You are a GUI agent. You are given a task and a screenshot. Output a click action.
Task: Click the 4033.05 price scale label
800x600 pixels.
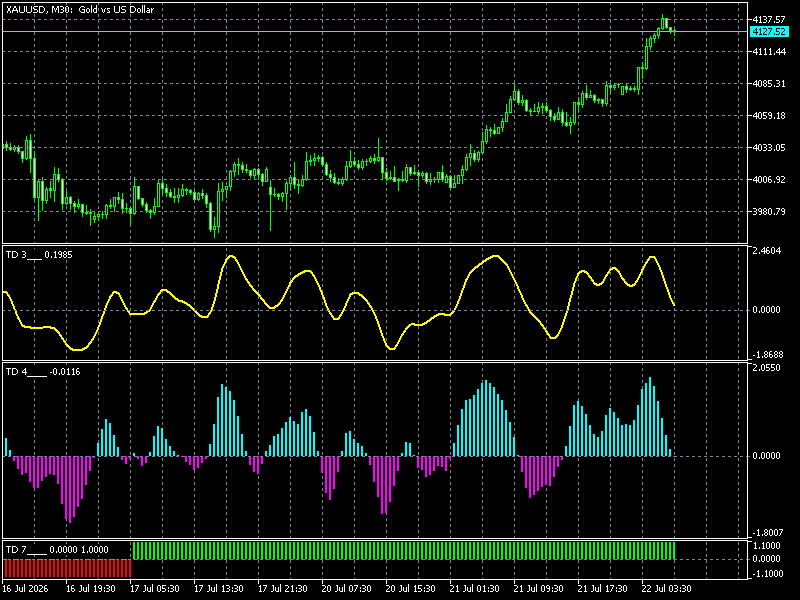[769, 148]
